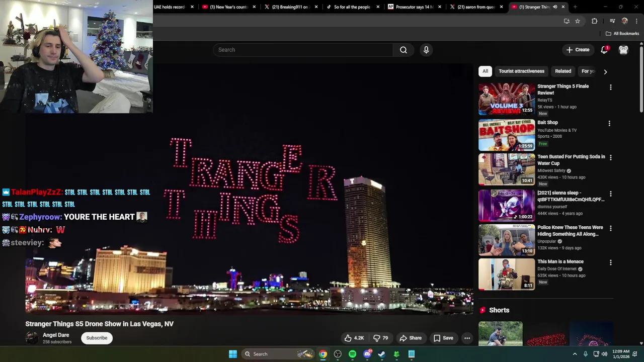Open the YouTube account avatar menu
Viewport: 644px width, 362px height.
[x=623, y=50]
